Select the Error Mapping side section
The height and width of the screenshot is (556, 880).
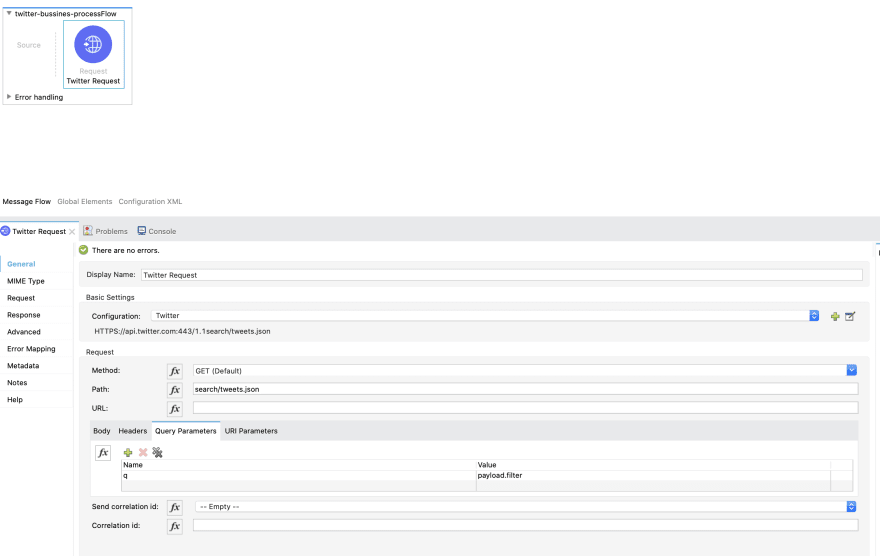pos(31,348)
